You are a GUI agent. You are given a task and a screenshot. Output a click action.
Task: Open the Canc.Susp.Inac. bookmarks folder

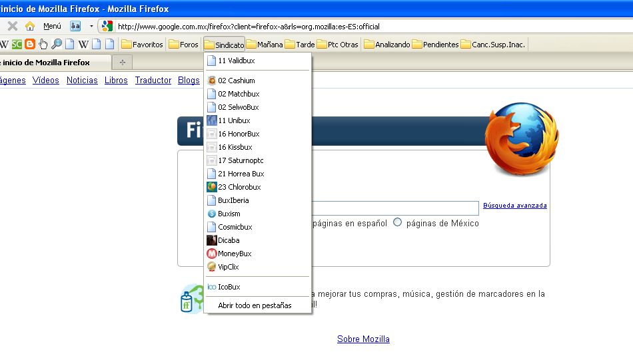pos(493,45)
